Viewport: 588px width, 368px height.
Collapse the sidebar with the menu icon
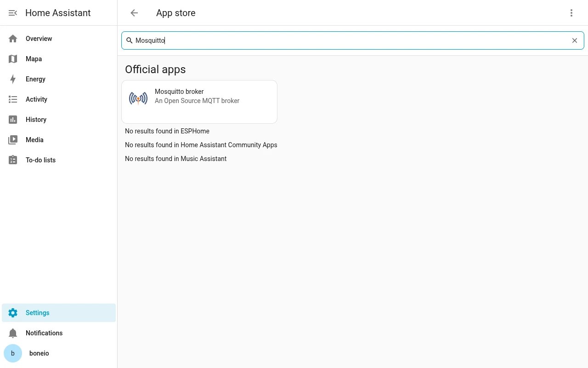13,13
